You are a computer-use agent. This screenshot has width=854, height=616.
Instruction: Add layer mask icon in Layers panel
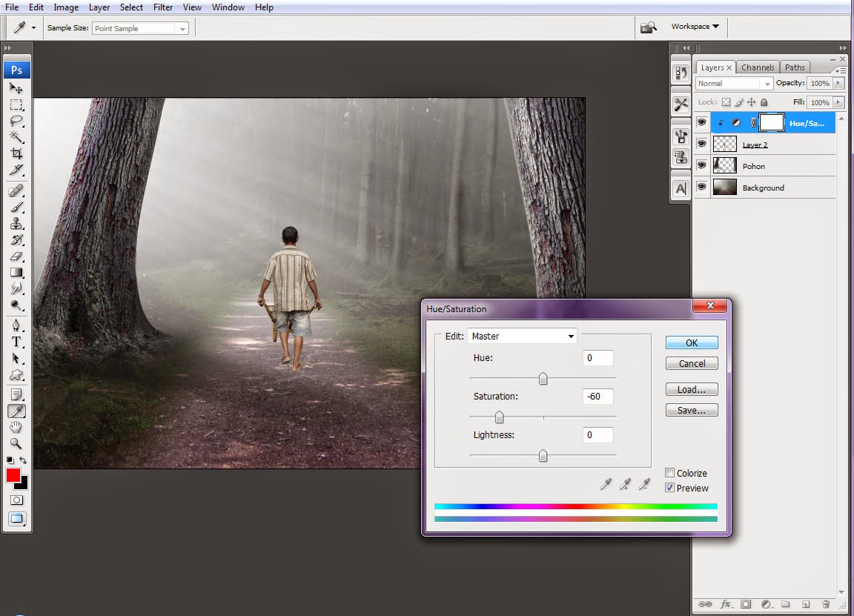(747, 604)
